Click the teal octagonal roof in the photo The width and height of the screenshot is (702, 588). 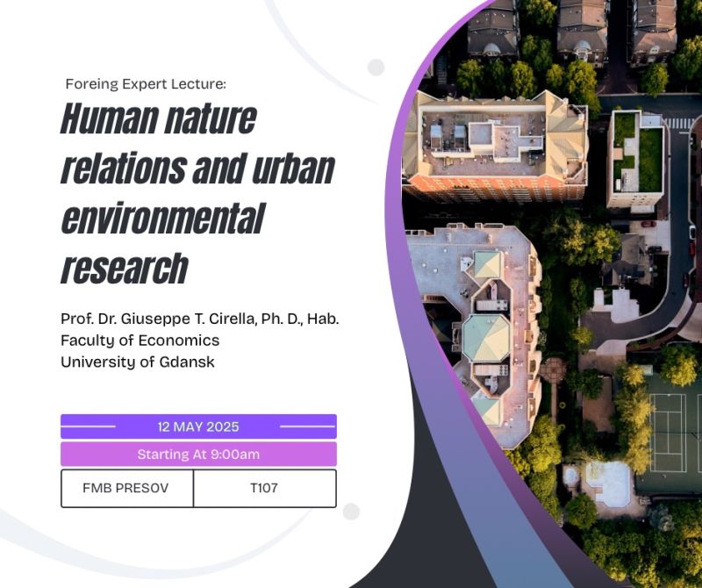(x=485, y=336)
